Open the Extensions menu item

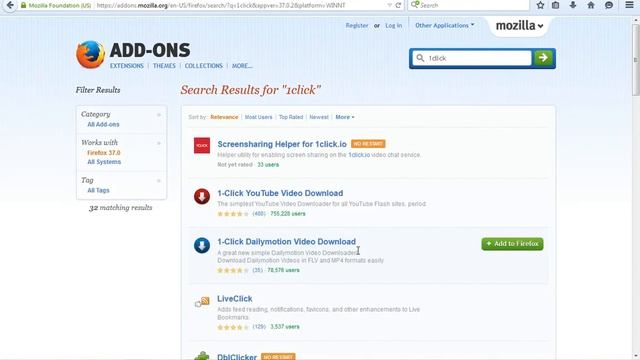pos(127,66)
